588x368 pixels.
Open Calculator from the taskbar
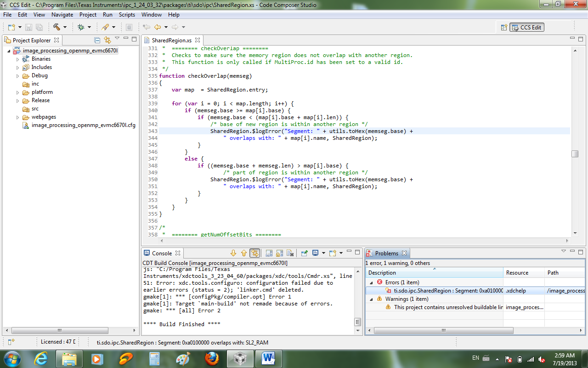tap(154, 358)
